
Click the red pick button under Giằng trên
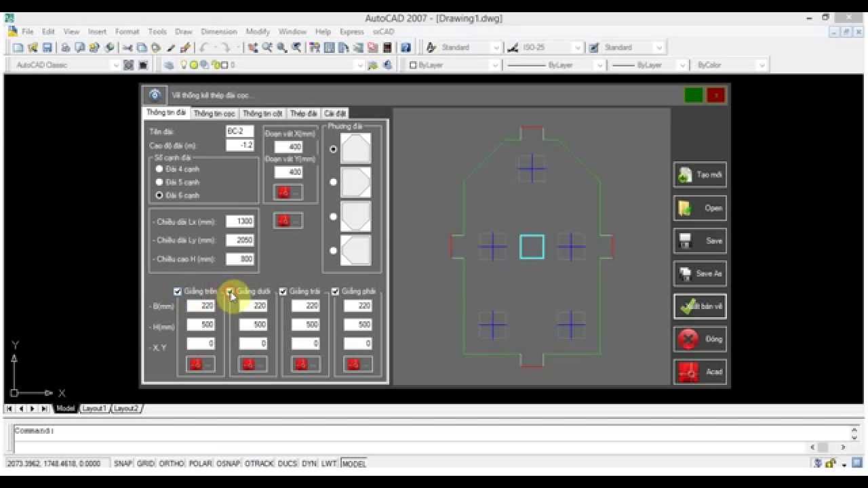[x=200, y=364]
